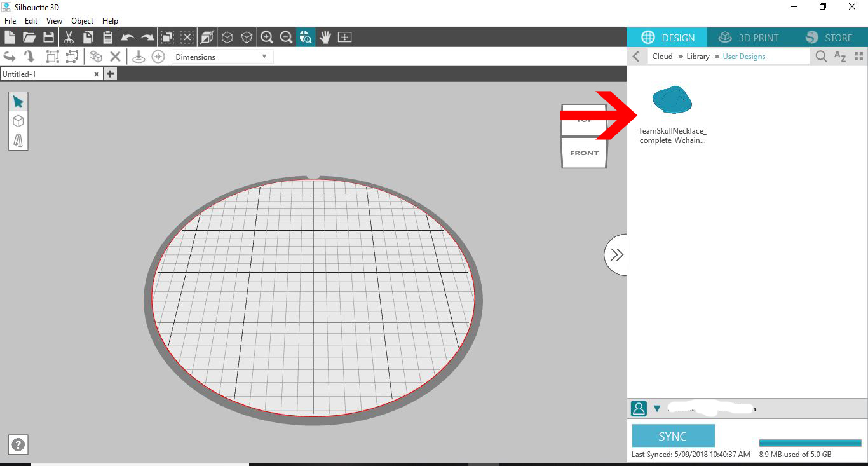The width and height of the screenshot is (868, 466).
Task: Click the highlighted zoom-to-view icon
Action: click(306, 38)
